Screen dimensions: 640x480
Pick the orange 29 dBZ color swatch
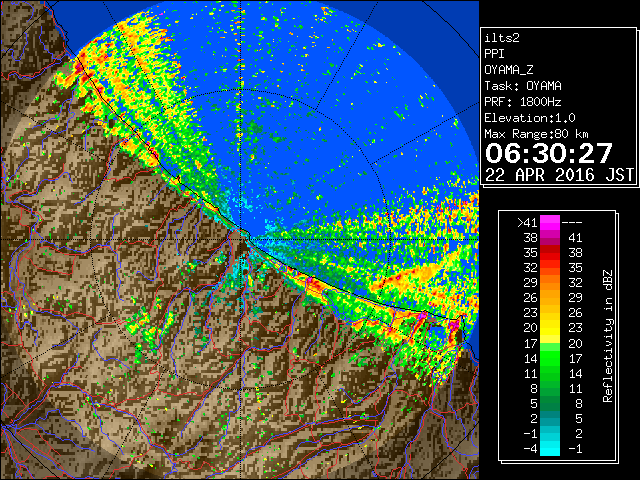click(550, 282)
